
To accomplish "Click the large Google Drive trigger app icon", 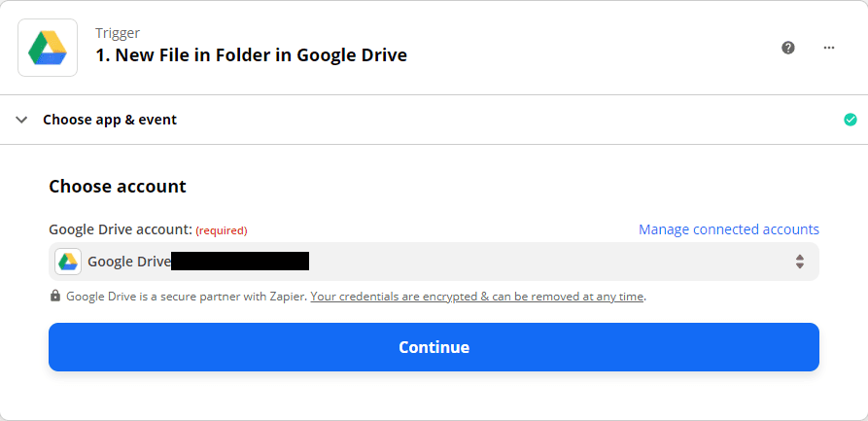I will (48, 47).
